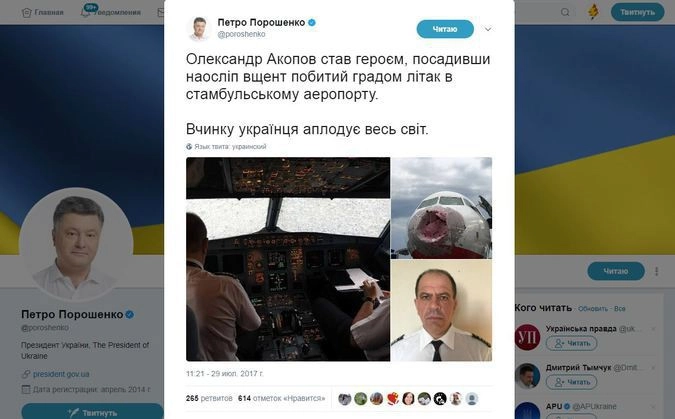Open the damaged airplane nose photo

441,208
